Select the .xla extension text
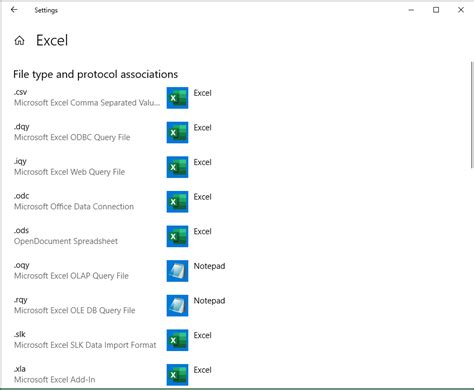 (20, 369)
